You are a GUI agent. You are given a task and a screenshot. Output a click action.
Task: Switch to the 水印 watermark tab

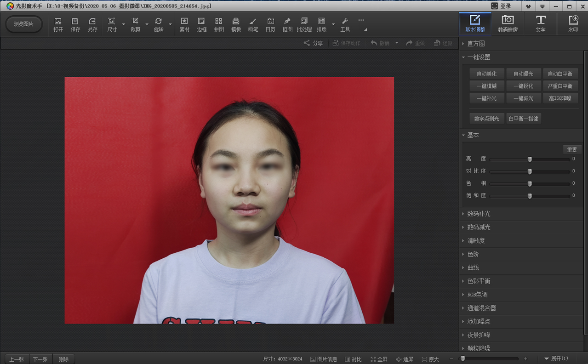pos(573,23)
